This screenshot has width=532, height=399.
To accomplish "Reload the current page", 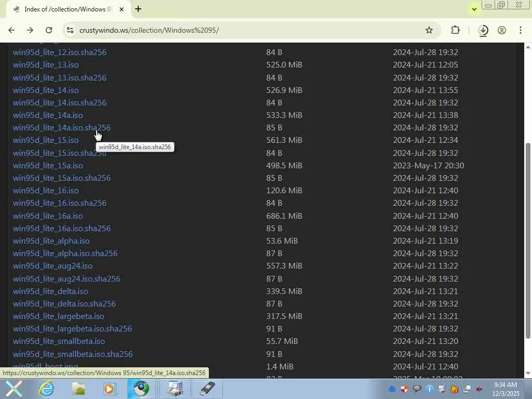I will pyautogui.click(x=49, y=30).
